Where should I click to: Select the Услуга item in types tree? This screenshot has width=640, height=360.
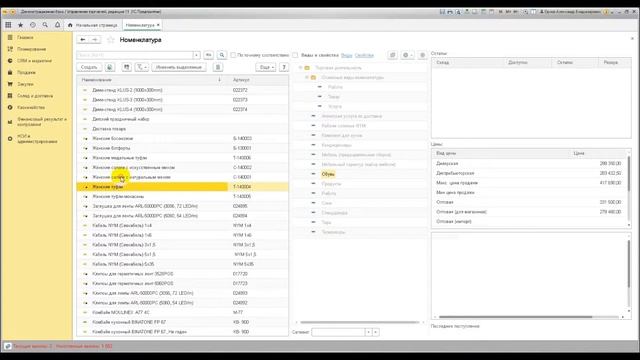coord(335,106)
